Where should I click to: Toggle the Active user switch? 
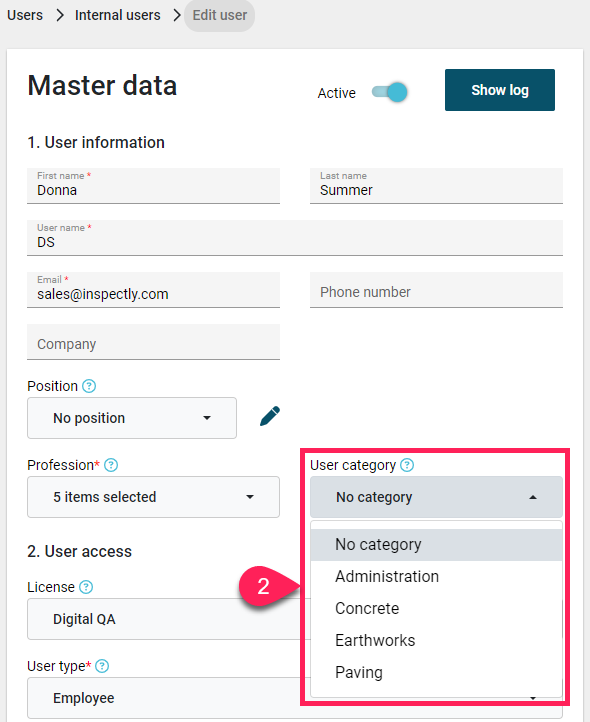click(390, 92)
